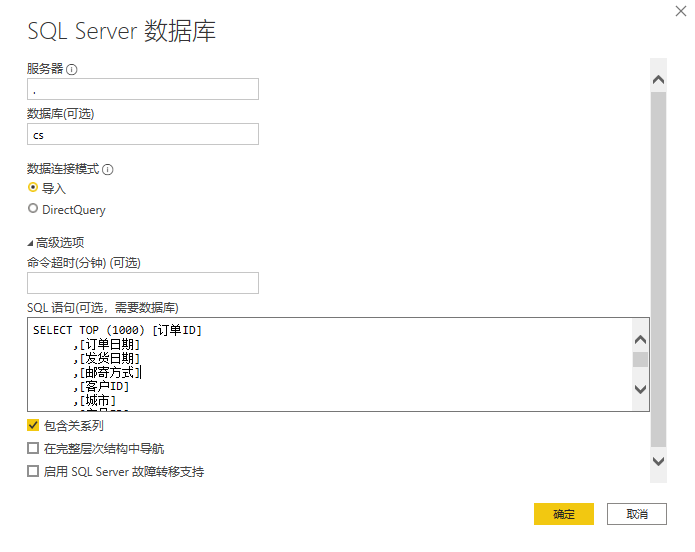Click the [客户ID] line in SQL
Screen dimensions: 695x552
(x=102, y=387)
